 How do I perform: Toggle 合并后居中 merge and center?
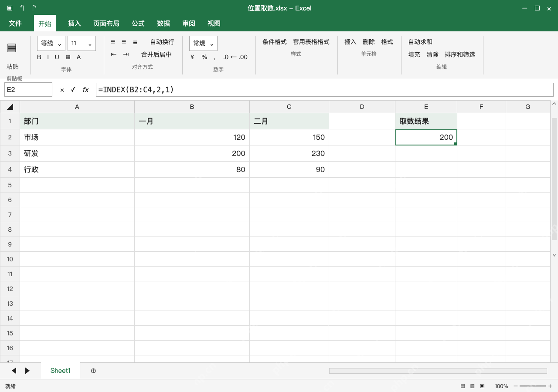157,54
